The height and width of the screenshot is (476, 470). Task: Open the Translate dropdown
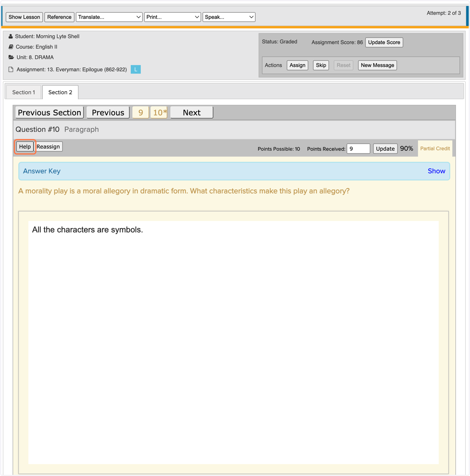coord(109,17)
